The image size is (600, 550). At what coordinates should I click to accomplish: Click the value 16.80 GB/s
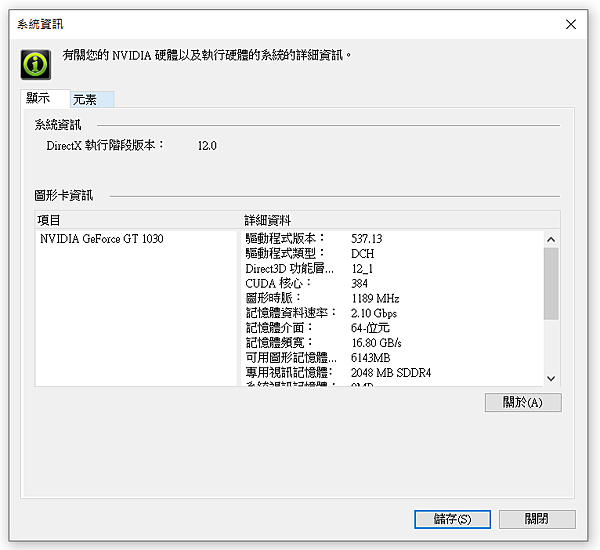(x=377, y=343)
